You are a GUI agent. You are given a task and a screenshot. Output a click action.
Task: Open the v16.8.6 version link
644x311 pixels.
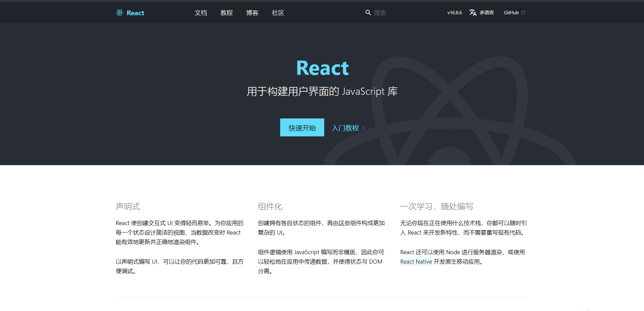point(455,13)
